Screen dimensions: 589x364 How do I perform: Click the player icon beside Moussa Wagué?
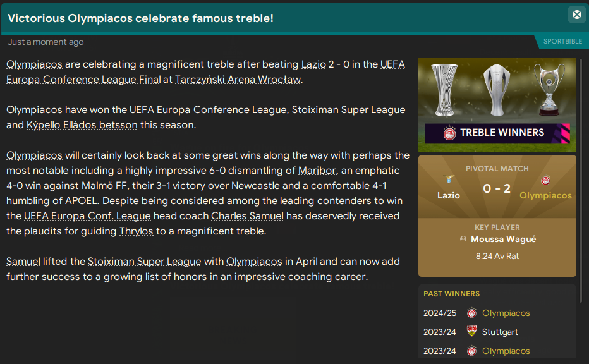point(463,240)
